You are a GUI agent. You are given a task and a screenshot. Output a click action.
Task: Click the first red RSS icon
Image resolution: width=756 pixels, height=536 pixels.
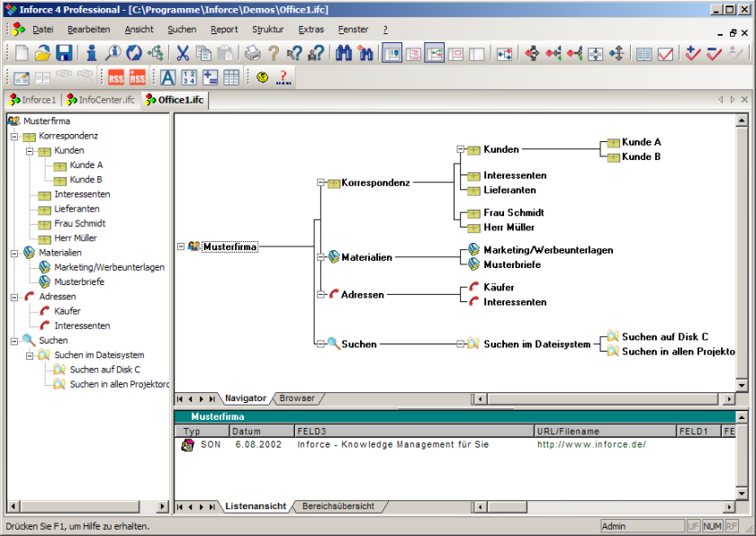[x=116, y=78]
